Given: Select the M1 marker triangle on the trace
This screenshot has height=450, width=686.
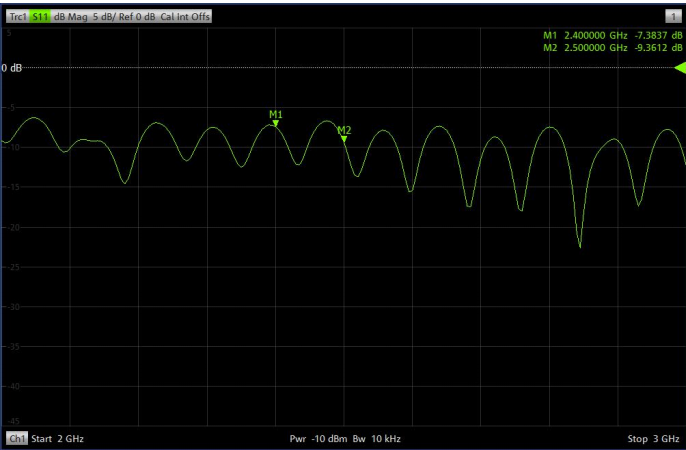Looking at the screenshot, I should click(276, 123).
